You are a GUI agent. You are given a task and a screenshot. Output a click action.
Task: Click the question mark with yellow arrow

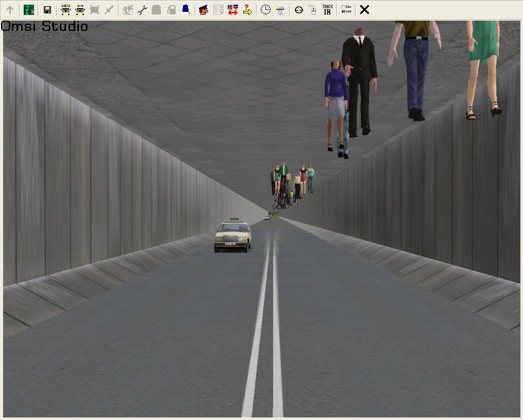[247, 9]
